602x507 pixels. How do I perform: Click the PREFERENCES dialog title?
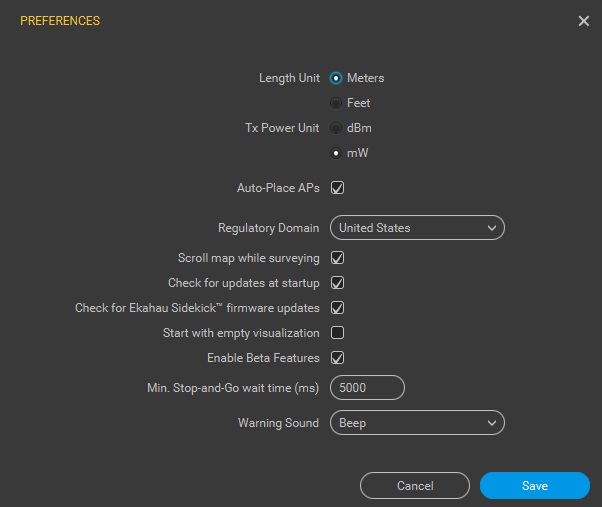[60, 21]
